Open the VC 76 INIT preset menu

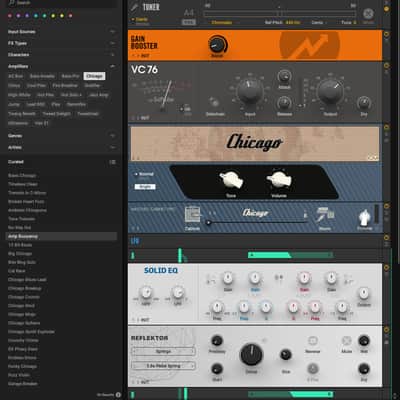[145, 118]
